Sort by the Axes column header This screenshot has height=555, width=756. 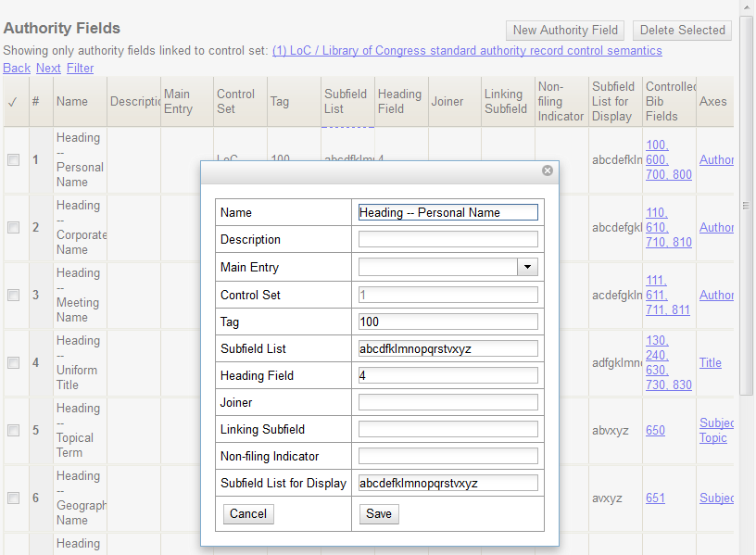pyautogui.click(x=715, y=102)
